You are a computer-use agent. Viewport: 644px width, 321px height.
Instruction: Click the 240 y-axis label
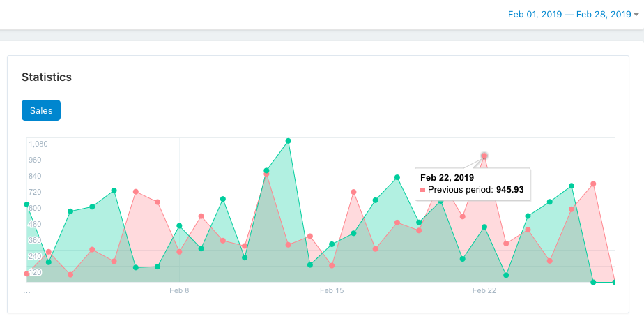click(x=35, y=256)
